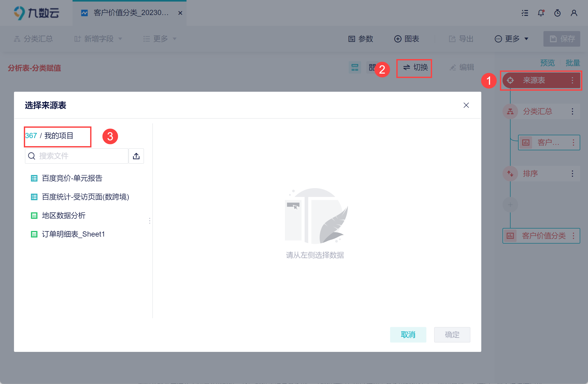Open the task list icon in header
Screen dimensions: 588x384
coord(525,13)
